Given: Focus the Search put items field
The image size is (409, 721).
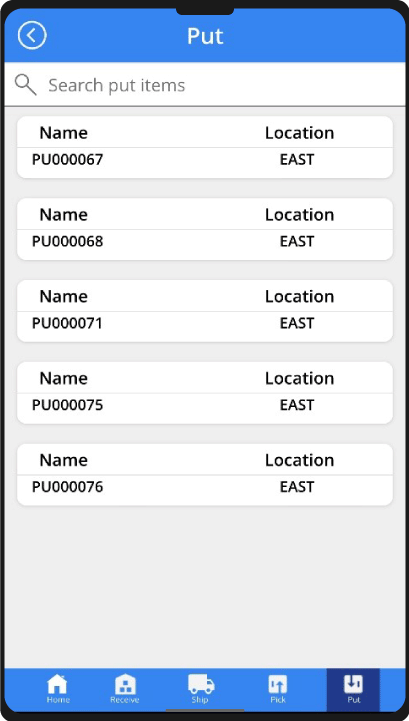Looking at the screenshot, I should [x=205, y=85].
